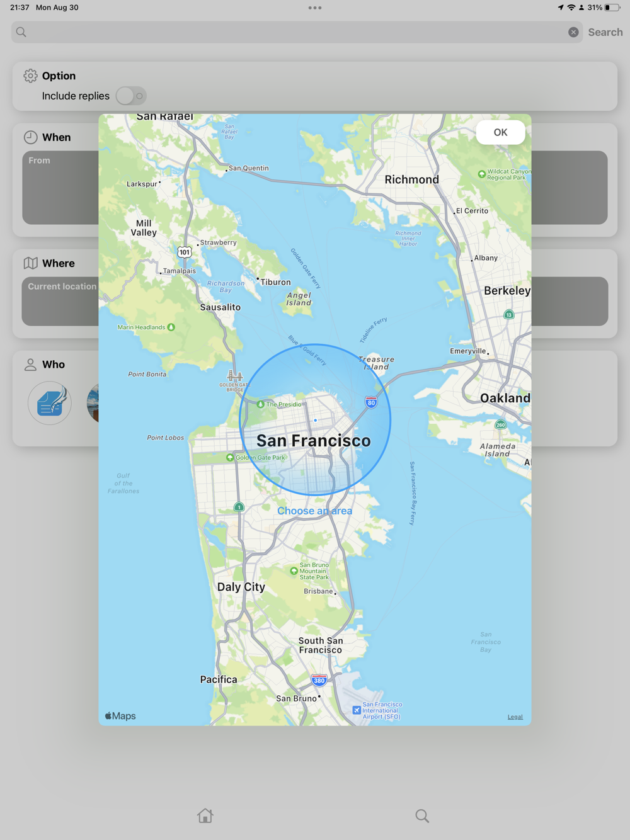Confirm map selection with OK button

500,132
